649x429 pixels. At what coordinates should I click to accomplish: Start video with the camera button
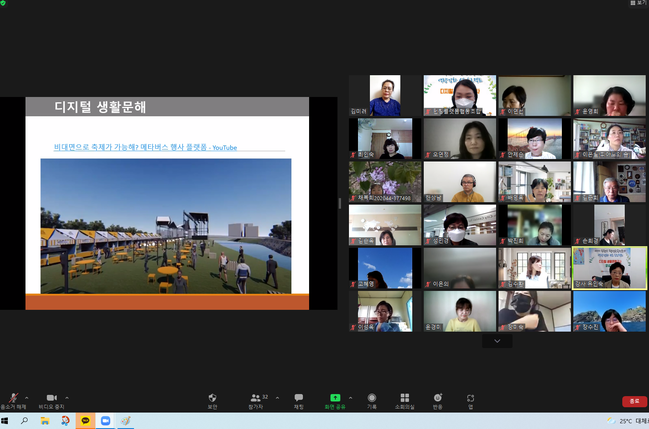tap(50, 398)
